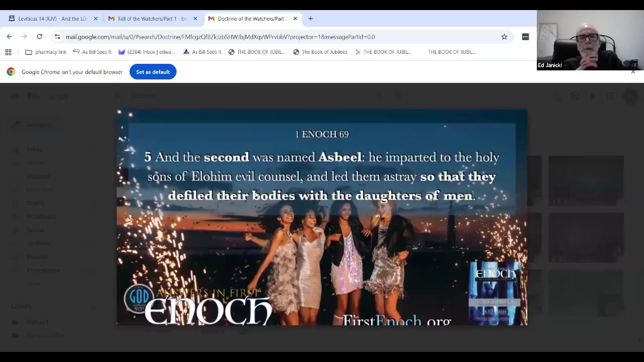Select the dimmed Drafts folder in Gmail sidebar
Image resolution: width=644 pixels, height=362 pixels.
pyautogui.click(x=35, y=203)
